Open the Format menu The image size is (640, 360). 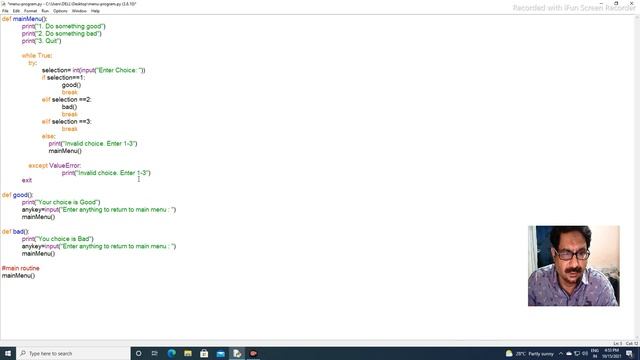point(30,11)
